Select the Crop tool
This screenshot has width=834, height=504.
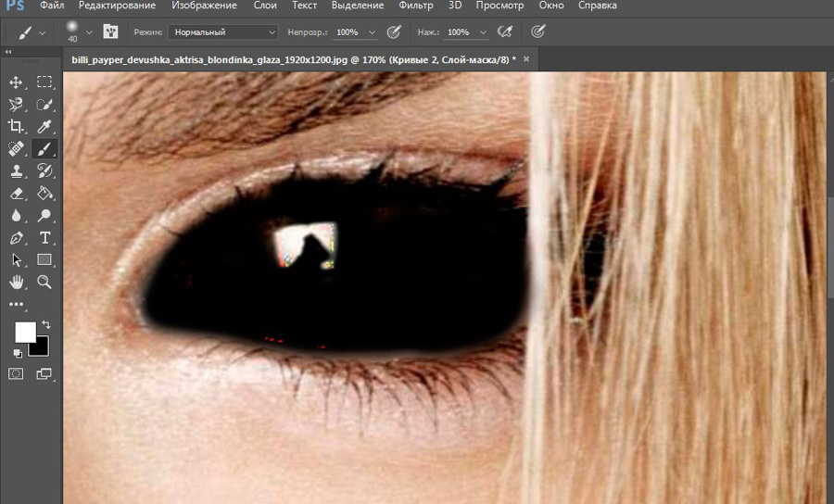tap(16, 127)
